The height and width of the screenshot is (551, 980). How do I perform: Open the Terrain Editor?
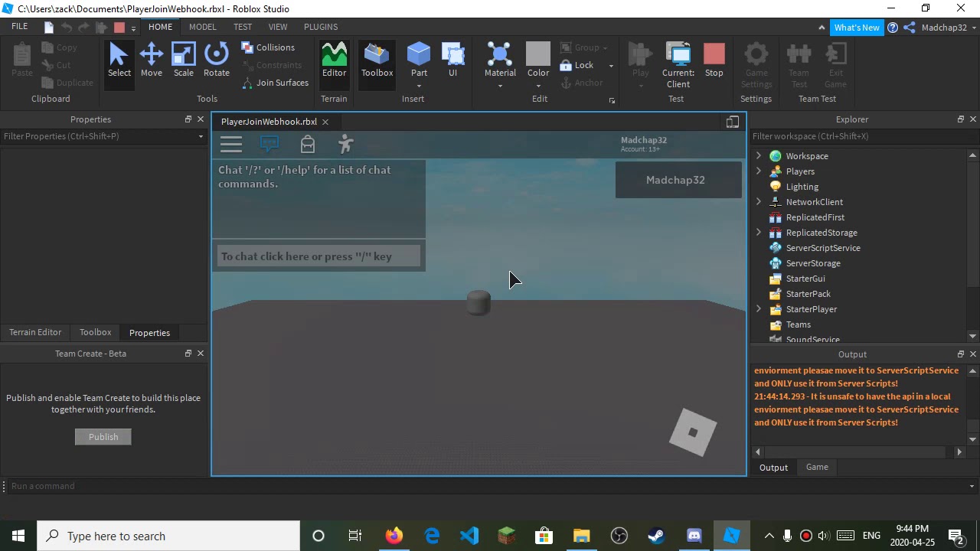pyautogui.click(x=334, y=61)
